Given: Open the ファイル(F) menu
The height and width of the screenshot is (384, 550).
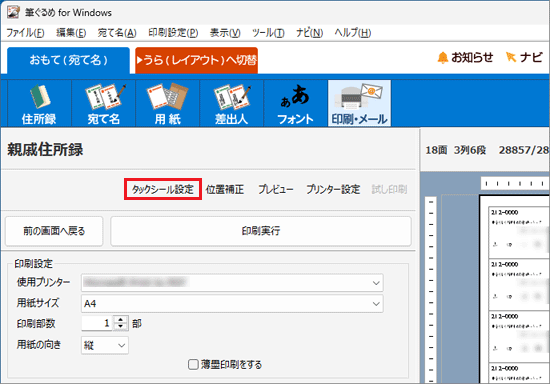Looking at the screenshot, I should point(25,33).
